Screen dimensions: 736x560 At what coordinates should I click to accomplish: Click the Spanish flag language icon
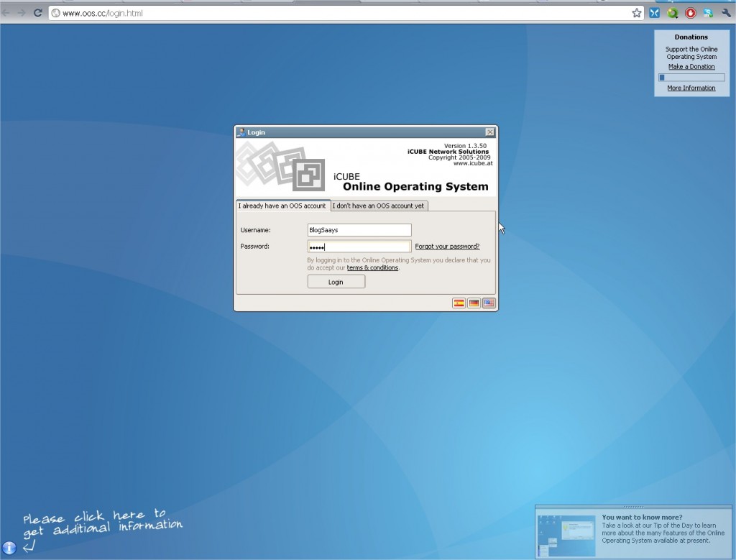coord(459,303)
